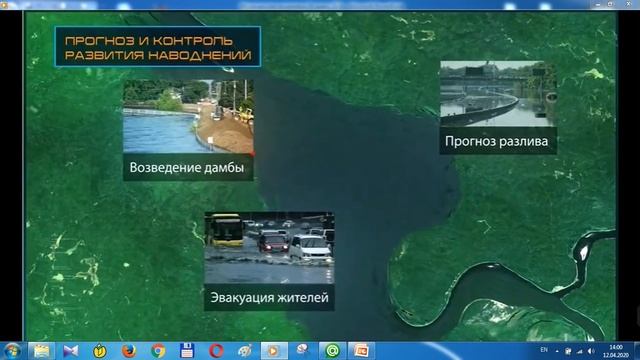Launch Firefox from the taskbar

[x=129, y=351]
